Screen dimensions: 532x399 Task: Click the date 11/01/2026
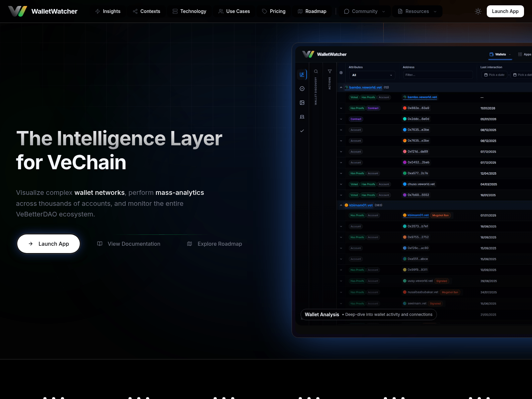488,108
